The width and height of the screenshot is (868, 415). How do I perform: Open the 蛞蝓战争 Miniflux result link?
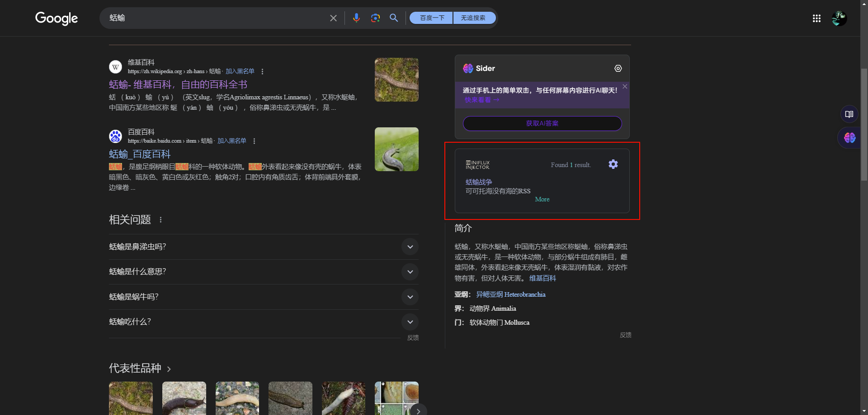(478, 182)
